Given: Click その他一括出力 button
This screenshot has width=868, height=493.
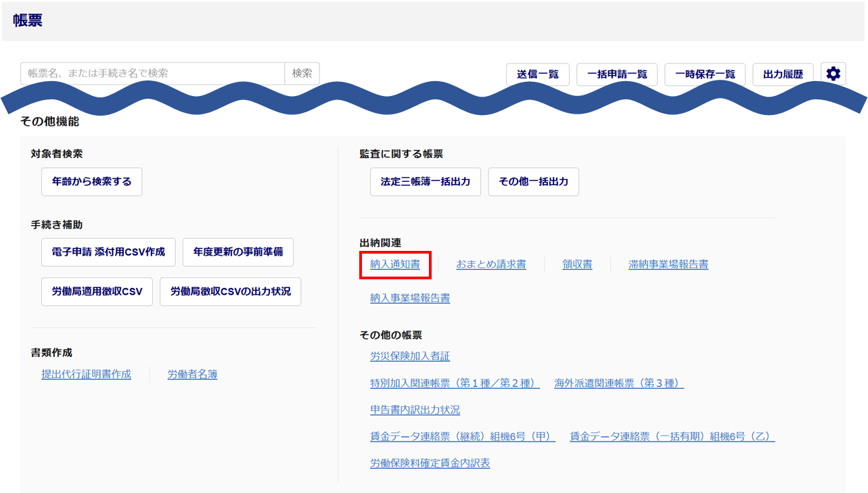Looking at the screenshot, I should pos(534,182).
